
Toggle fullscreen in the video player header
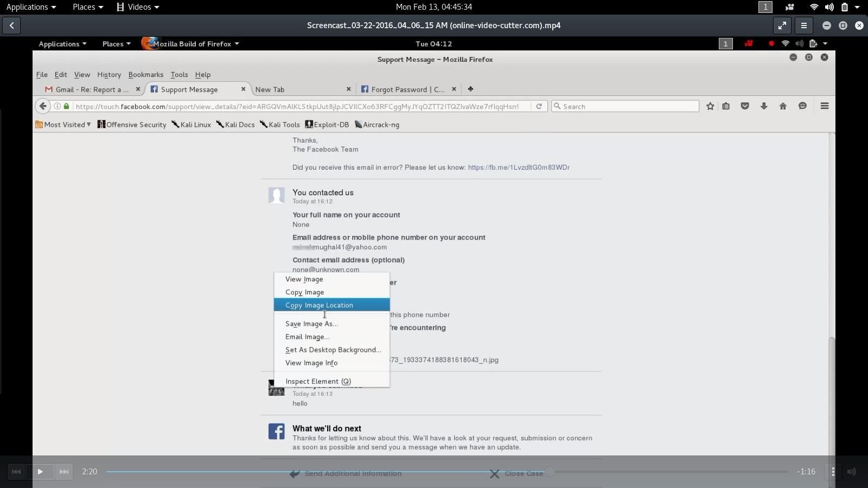point(782,25)
